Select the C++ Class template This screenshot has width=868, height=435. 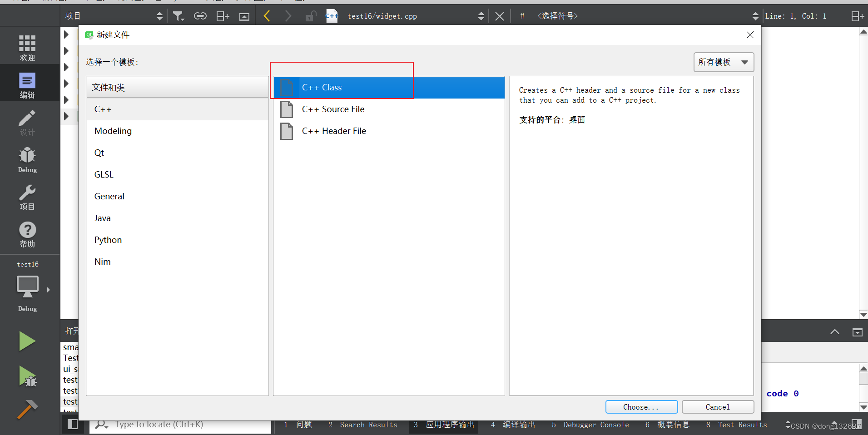tap(389, 88)
